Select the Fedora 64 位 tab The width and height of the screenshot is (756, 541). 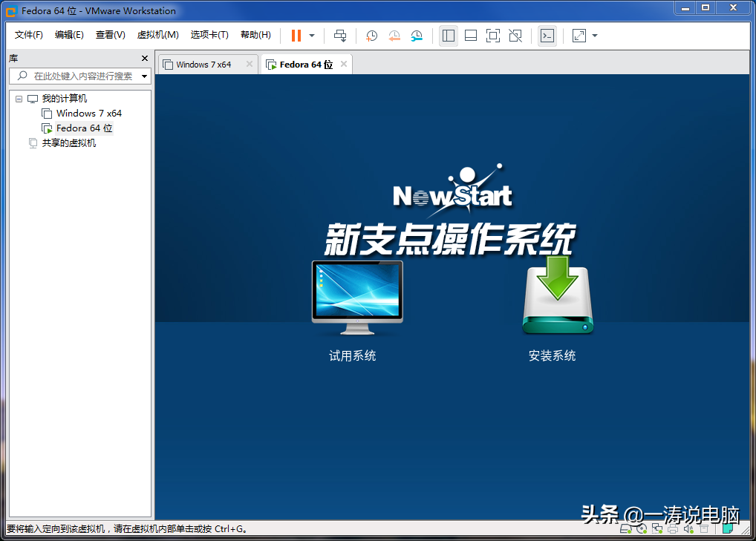coord(306,65)
